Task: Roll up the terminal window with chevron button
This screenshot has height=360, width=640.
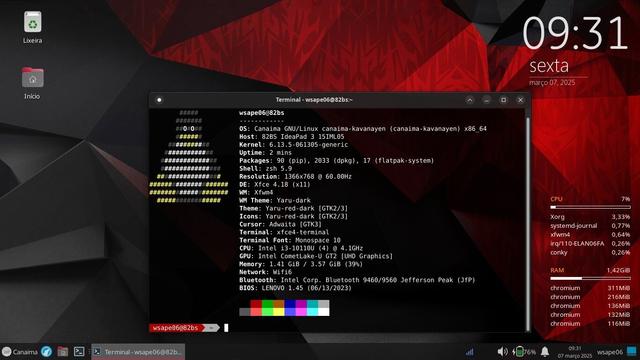Action: click(470, 100)
